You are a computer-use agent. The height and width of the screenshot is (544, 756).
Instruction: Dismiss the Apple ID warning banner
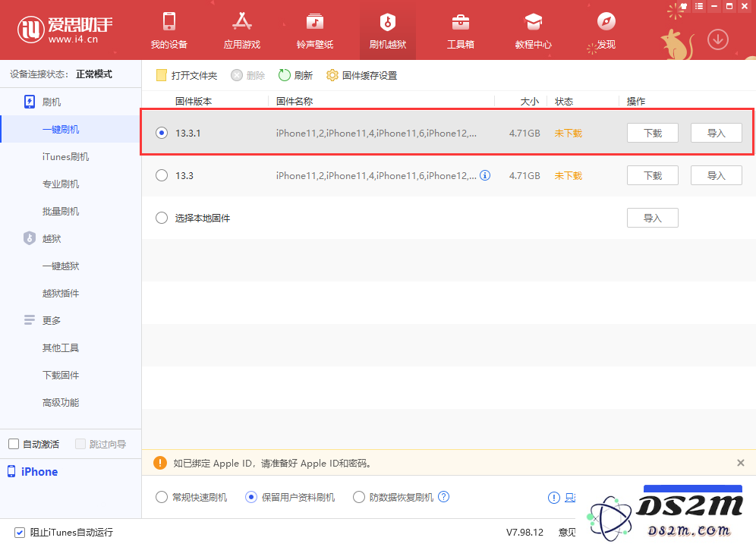[x=741, y=463]
